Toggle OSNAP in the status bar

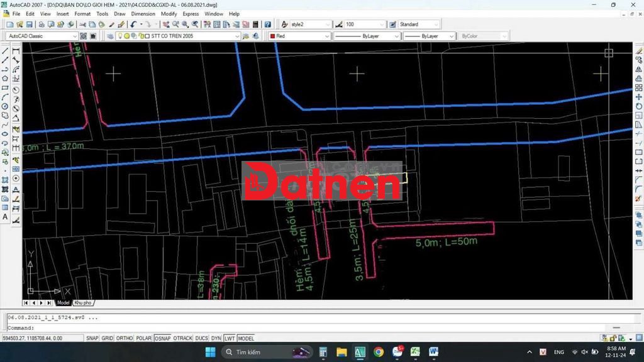click(163, 338)
